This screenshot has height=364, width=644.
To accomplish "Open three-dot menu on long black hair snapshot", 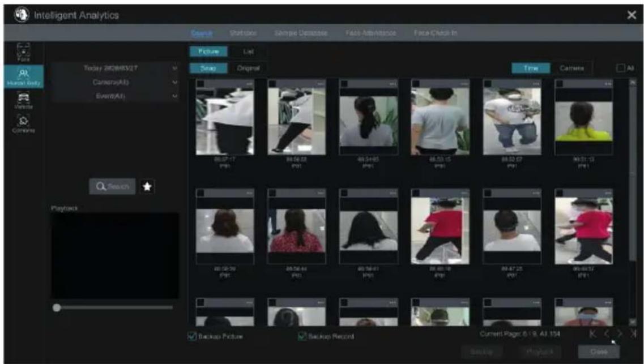I will tap(393, 193).
